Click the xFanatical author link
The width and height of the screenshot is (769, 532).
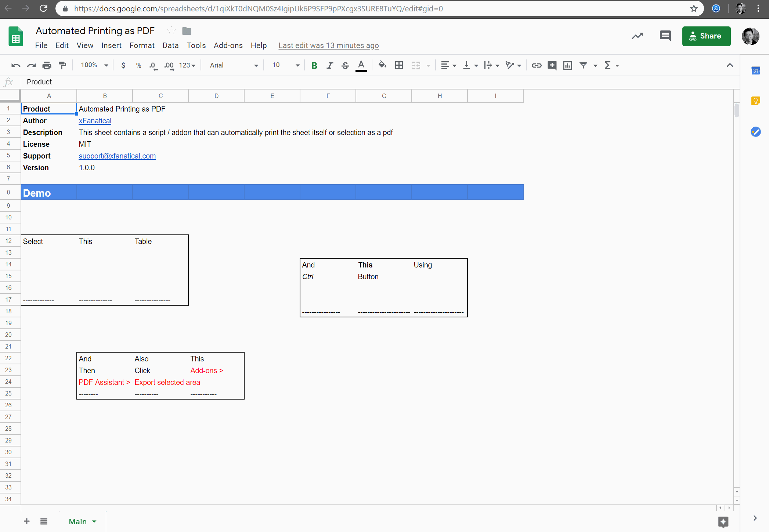[95, 121]
